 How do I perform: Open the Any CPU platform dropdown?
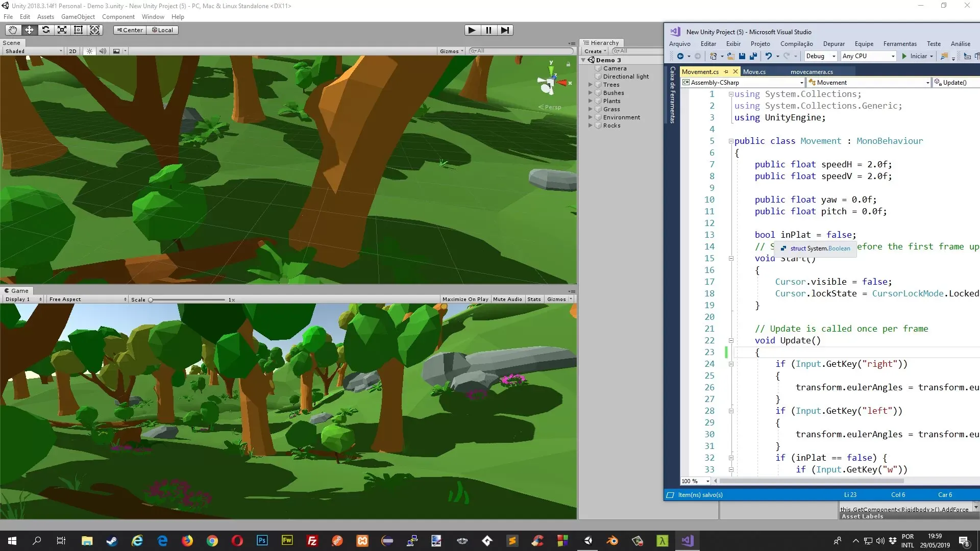[869, 56]
